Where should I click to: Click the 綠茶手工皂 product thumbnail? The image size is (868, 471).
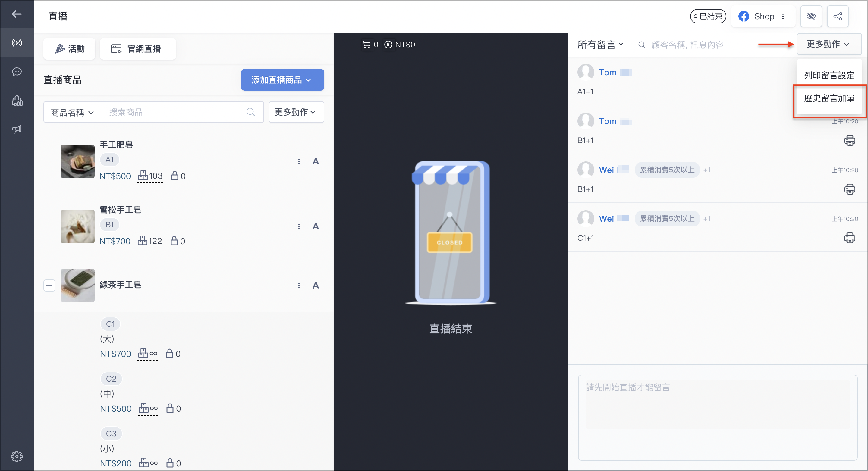point(77,285)
